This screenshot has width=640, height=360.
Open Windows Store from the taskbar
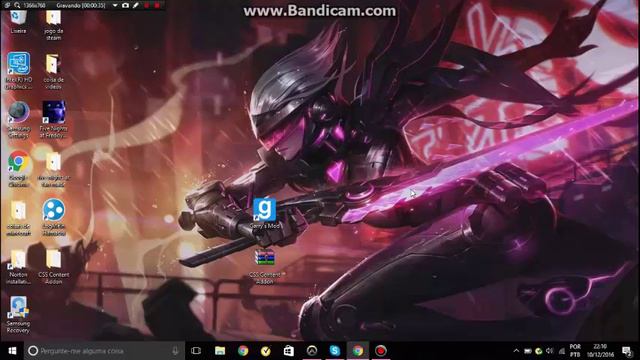(x=289, y=351)
